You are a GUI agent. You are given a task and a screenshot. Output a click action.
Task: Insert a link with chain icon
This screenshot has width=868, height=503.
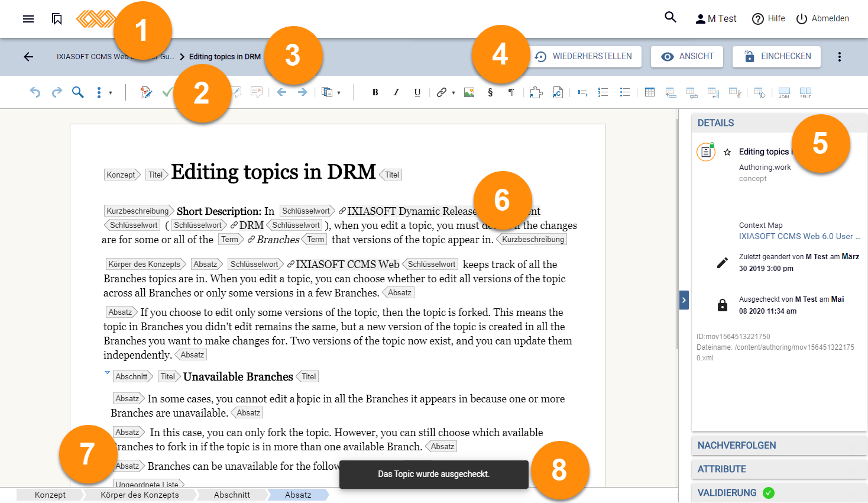(x=442, y=92)
